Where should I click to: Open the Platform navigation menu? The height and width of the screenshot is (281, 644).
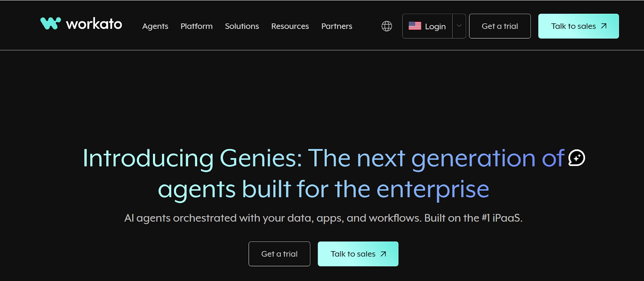(x=196, y=26)
